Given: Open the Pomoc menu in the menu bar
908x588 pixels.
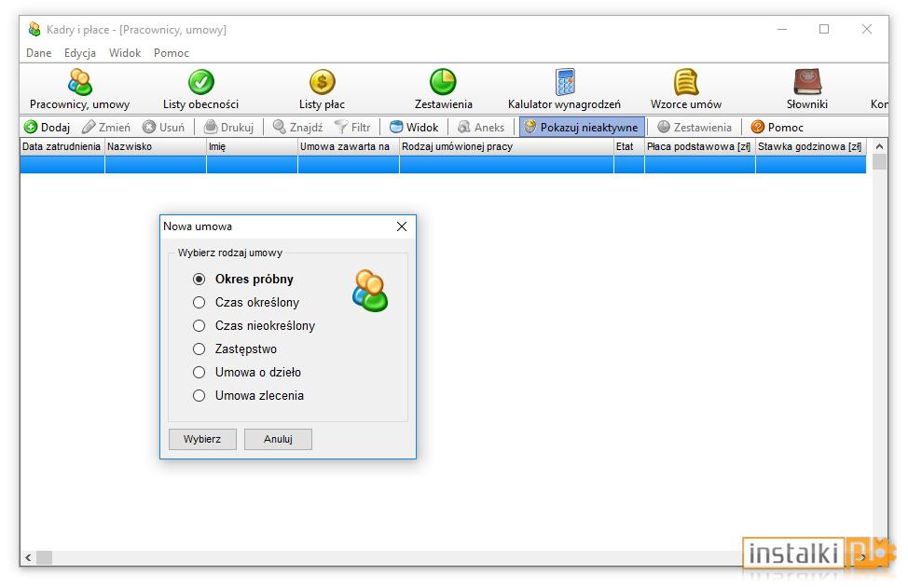Looking at the screenshot, I should [x=172, y=53].
